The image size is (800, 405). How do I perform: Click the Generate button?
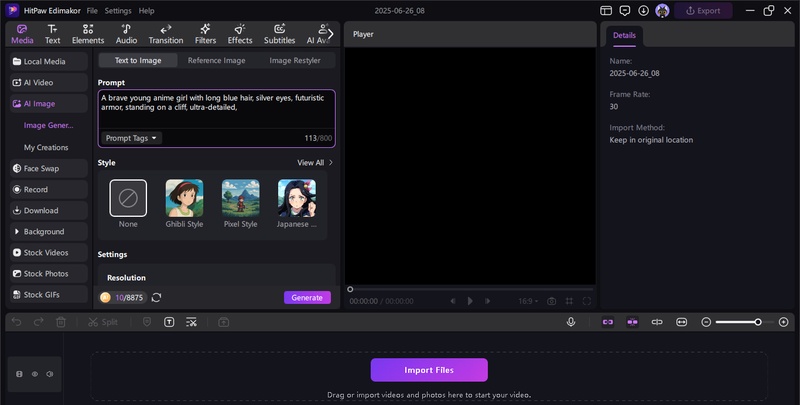[x=307, y=297]
